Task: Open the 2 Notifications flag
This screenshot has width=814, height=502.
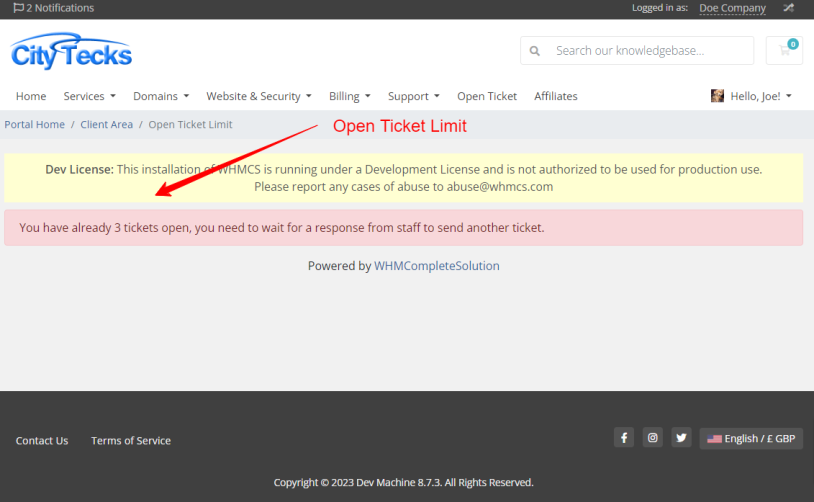Action: pyautogui.click(x=54, y=8)
